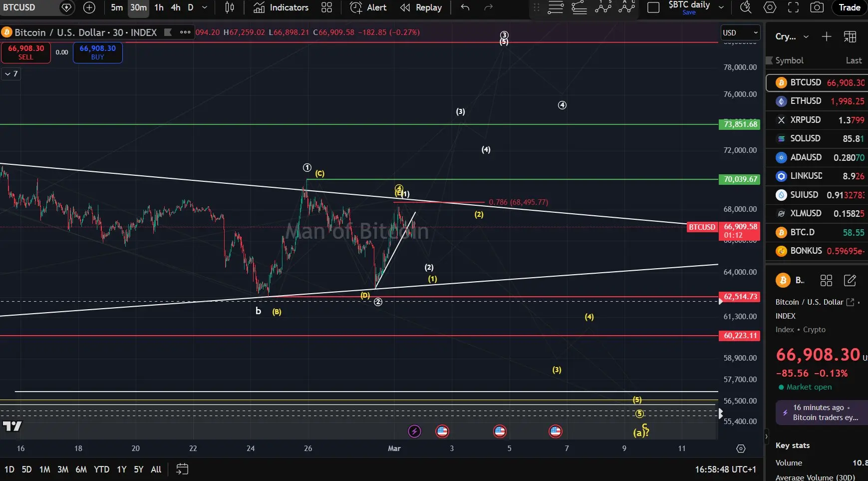The height and width of the screenshot is (481, 868).
Task: Open time axis settings gear icon
Action: click(741, 449)
